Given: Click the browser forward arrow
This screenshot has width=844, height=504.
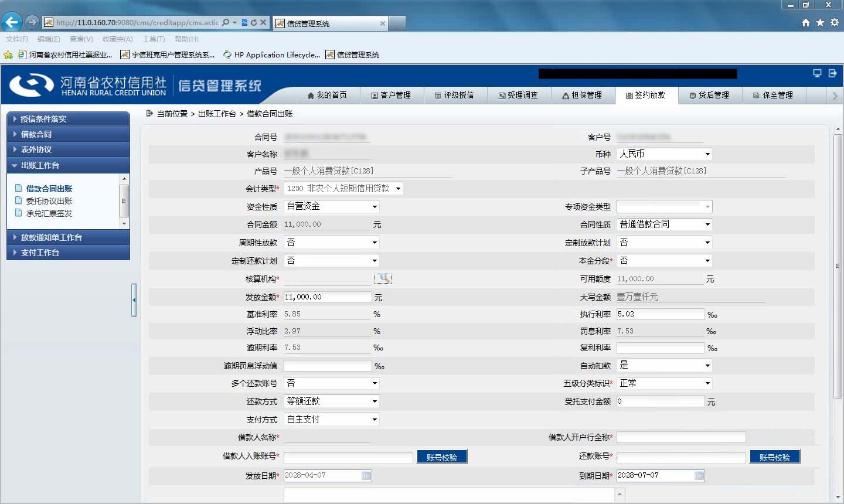Looking at the screenshot, I should [x=32, y=22].
